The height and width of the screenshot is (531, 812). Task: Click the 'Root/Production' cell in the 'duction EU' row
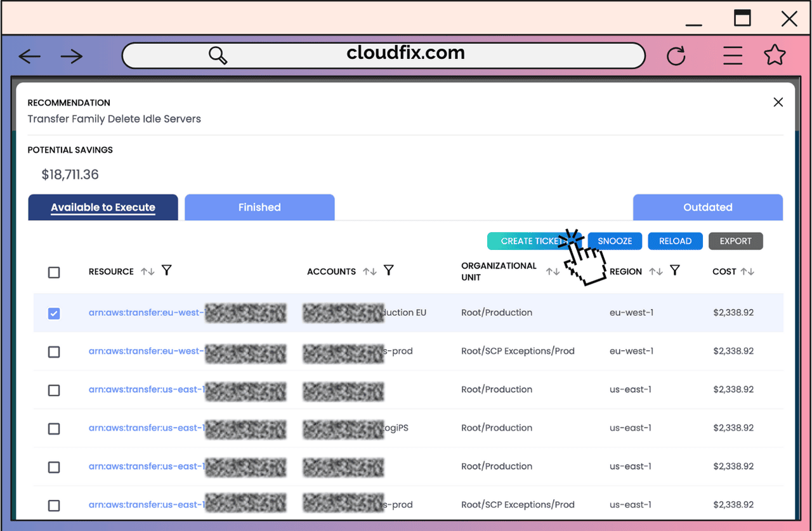coord(497,313)
